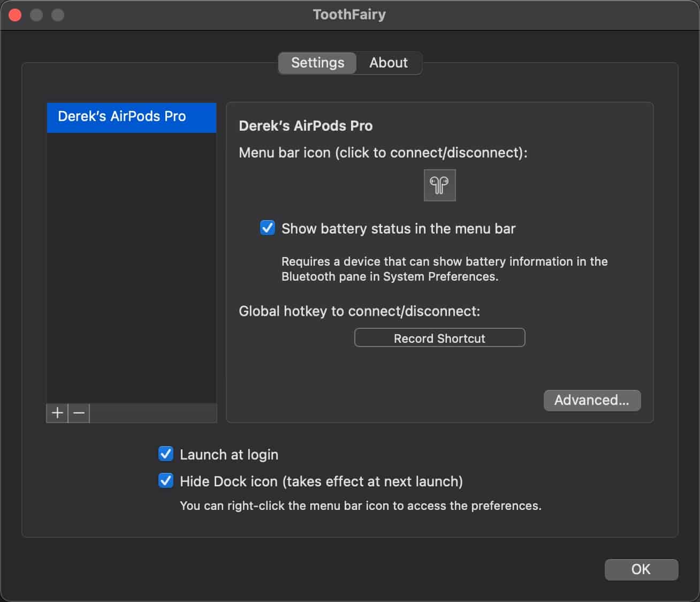
Task: Toggle the Launch at login checkbox
Action: tap(166, 454)
